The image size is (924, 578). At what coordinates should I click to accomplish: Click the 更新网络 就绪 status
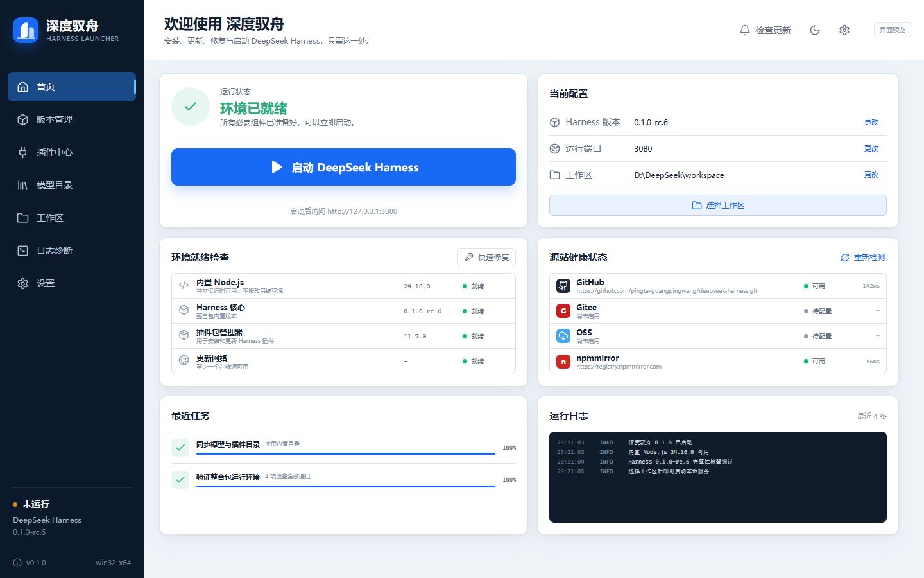coord(474,362)
